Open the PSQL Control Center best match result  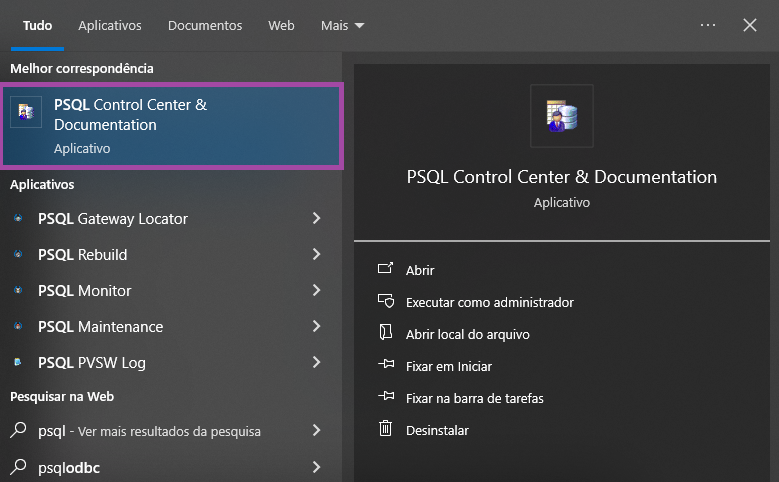(x=172, y=126)
